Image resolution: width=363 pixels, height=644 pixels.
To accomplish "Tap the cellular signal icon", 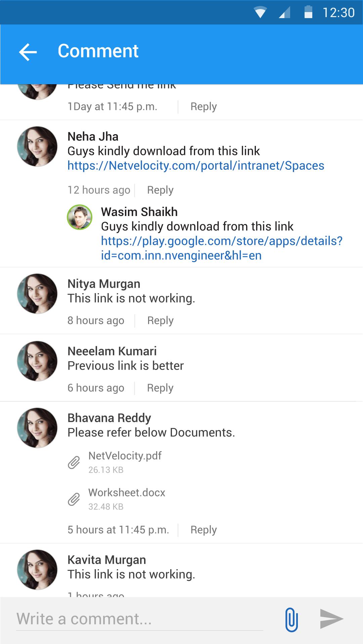I will (x=284, y=13).
